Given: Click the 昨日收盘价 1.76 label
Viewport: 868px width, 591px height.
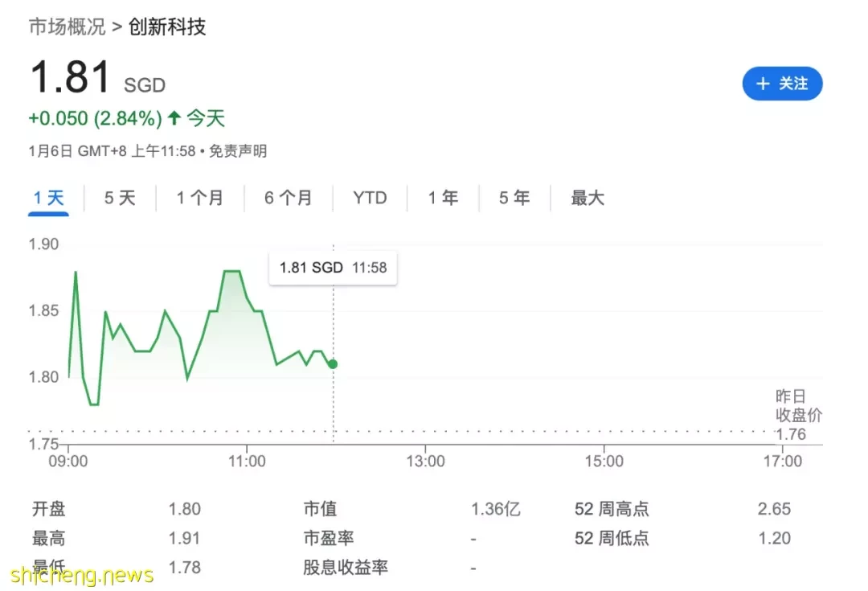Looking at the screenshot, I should (798, 416).
